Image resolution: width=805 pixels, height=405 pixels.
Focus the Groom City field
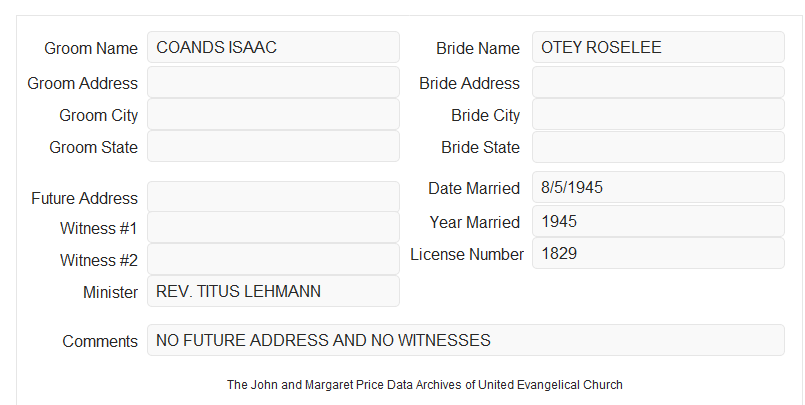(273, 114)
